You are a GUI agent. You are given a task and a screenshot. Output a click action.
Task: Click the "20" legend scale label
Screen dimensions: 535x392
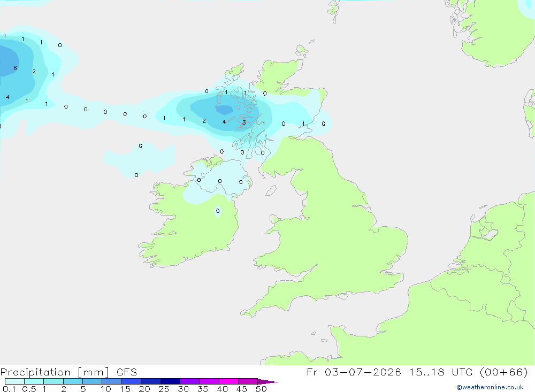point(144,389)
